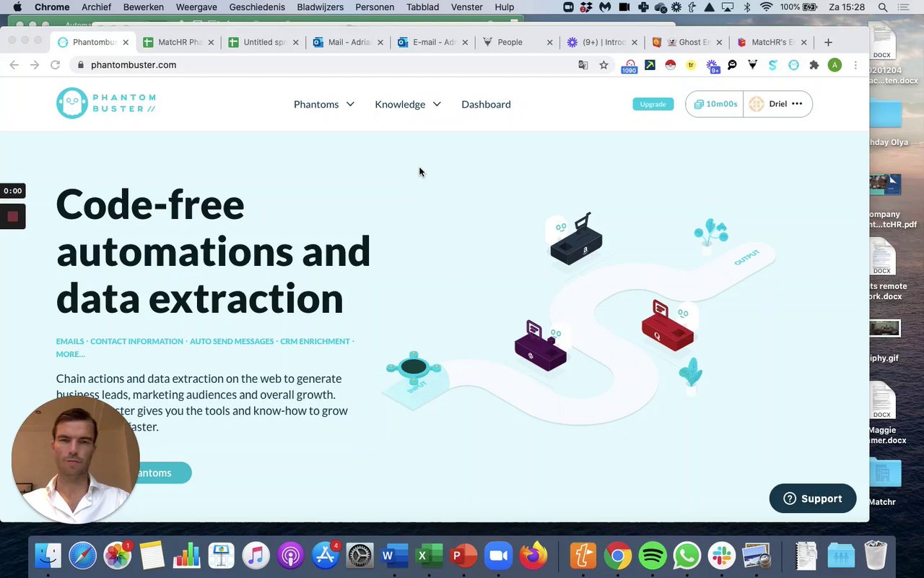
Task: Open Firefox from the dock
Action: [533, 556]
